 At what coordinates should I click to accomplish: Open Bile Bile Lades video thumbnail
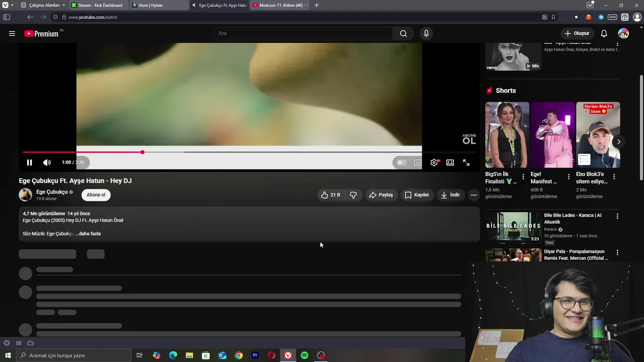click(513, 228)
